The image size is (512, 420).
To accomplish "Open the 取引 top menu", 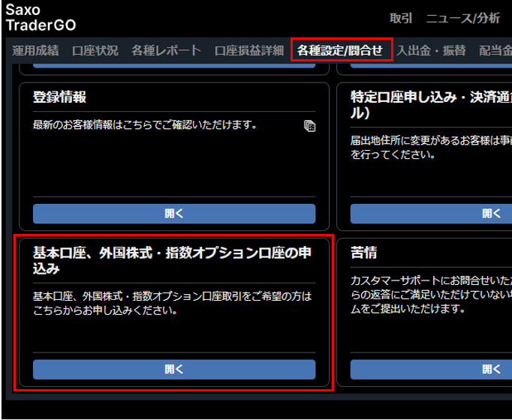I will pos(401,18).
